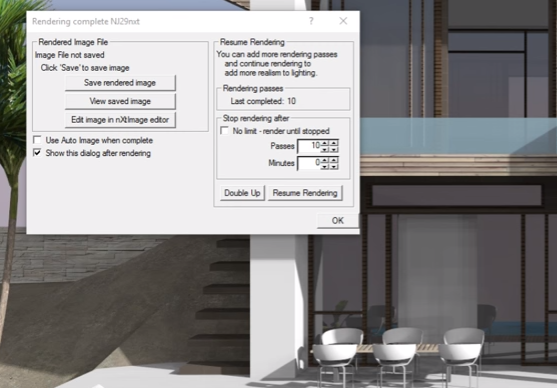Click the Double Up button

click(x=242, y=193)
